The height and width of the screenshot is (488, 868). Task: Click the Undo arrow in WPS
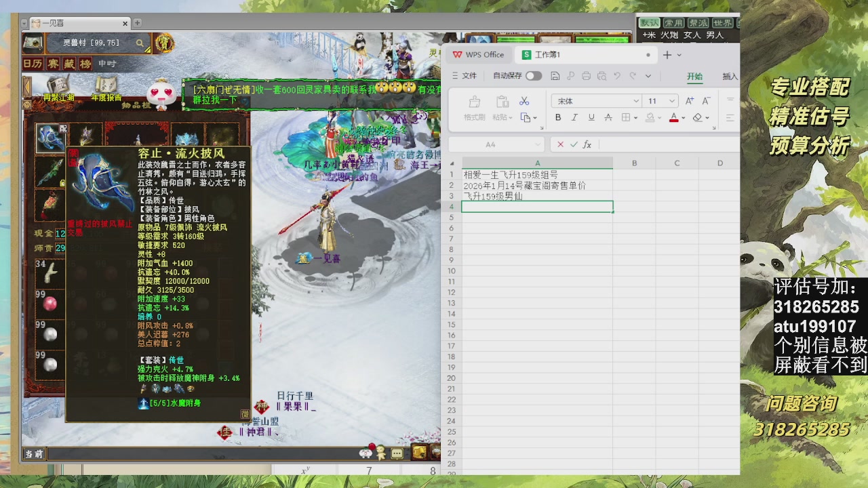click(617, 76)
